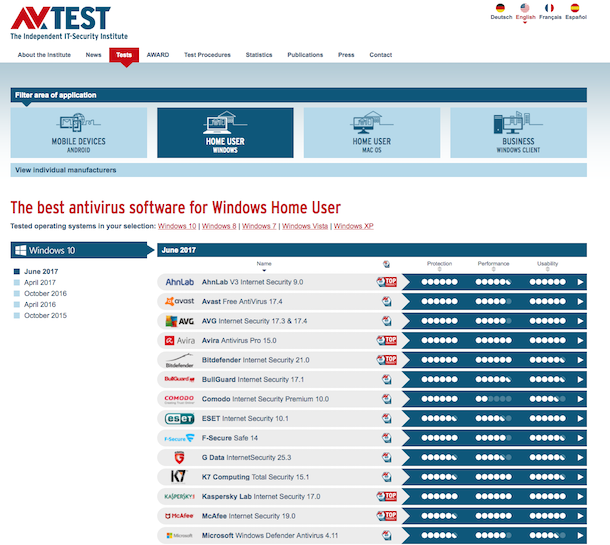Image resolution: width=610 pixels, height=545 pixels.
Task: Sort by Usability column header
Action: pos(547,266)
